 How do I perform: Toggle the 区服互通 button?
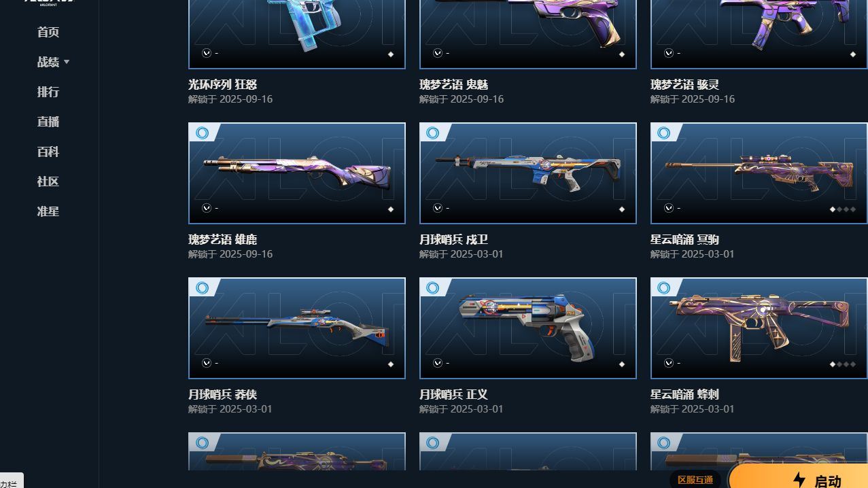[x=695, y=480]
